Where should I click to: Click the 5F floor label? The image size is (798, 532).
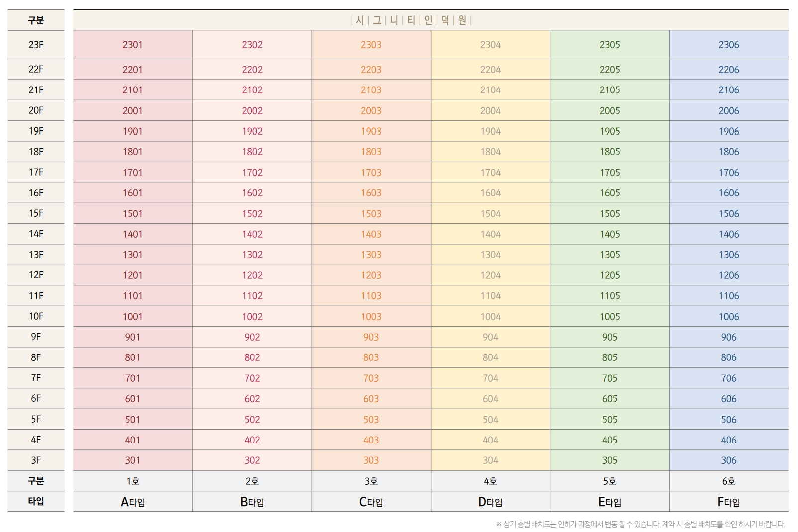[36, 419]
